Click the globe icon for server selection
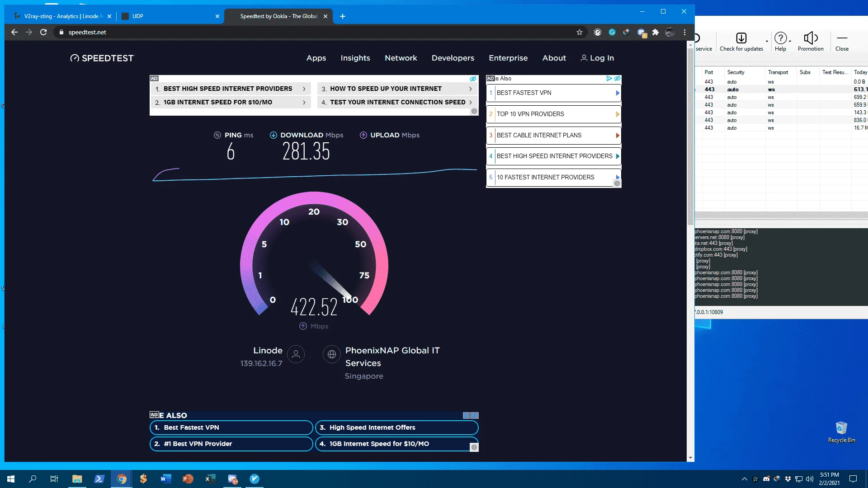868x488 pixels. [332, 354]
